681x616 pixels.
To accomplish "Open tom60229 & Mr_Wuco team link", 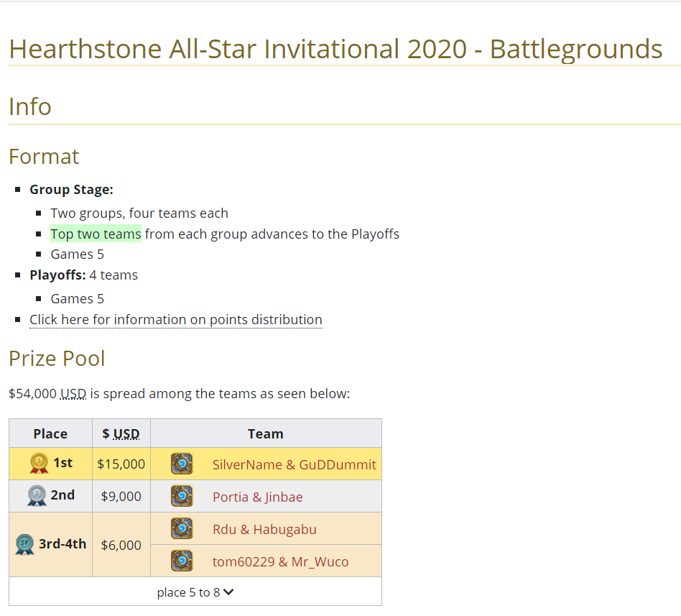I will (x=280, y=561).
